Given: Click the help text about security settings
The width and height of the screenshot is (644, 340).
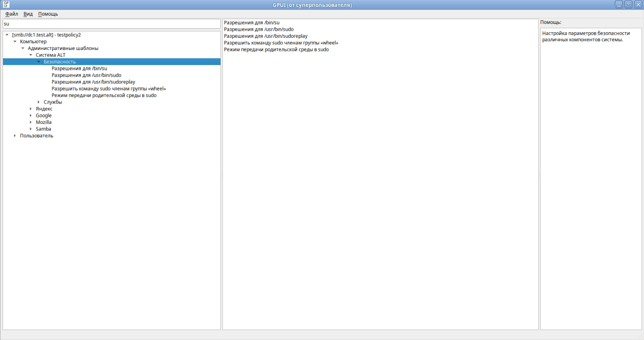Looking at the screenshot, I should (586, 37).
